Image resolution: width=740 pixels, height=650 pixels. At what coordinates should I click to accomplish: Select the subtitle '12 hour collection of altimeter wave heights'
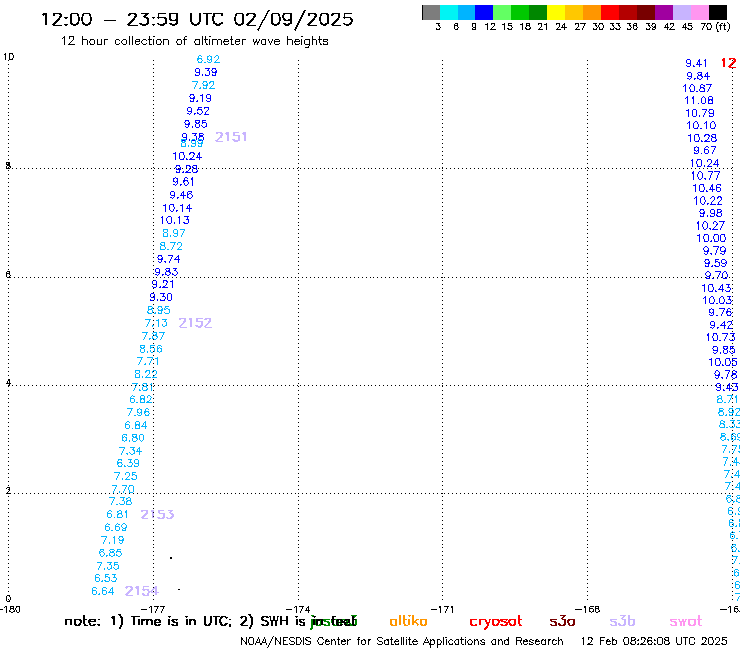(194, 41)
